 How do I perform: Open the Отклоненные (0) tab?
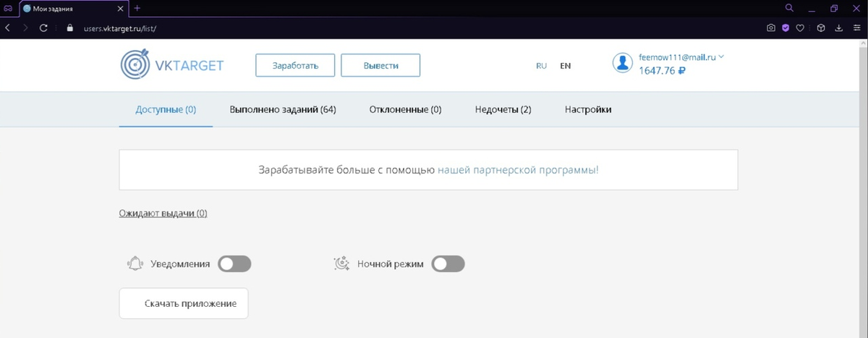tap(405, 110)
